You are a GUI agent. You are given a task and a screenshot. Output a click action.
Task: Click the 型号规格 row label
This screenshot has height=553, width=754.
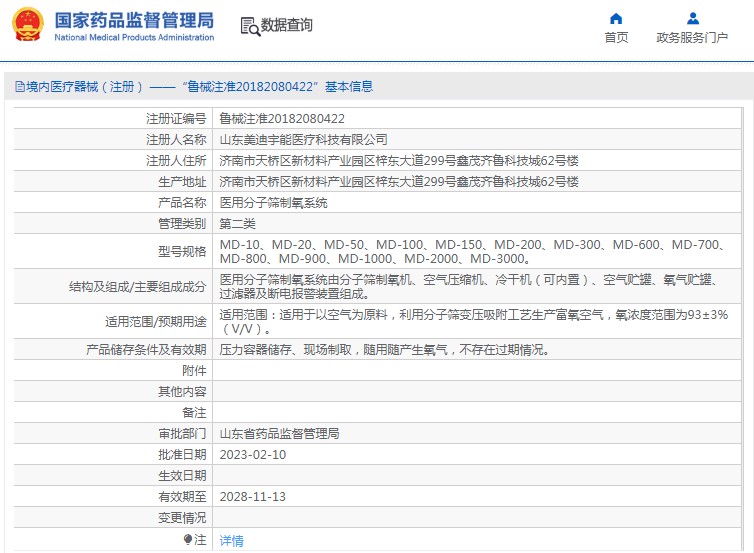coord(182,251)
